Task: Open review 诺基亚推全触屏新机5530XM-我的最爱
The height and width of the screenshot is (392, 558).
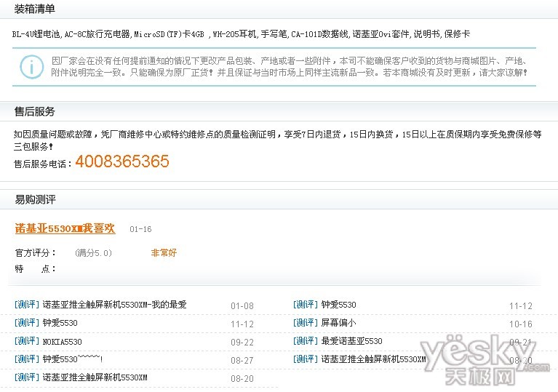Action: pyautogui.click(x=115, y=305)
